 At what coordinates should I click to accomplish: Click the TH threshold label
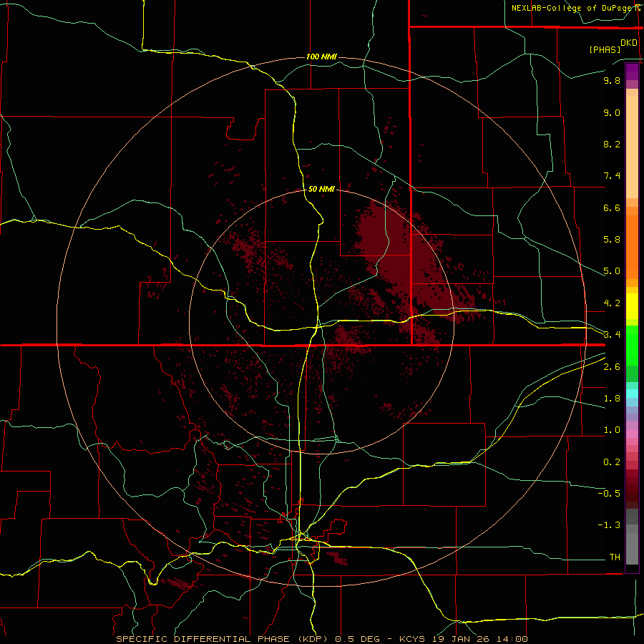click(x=615, y=557)
